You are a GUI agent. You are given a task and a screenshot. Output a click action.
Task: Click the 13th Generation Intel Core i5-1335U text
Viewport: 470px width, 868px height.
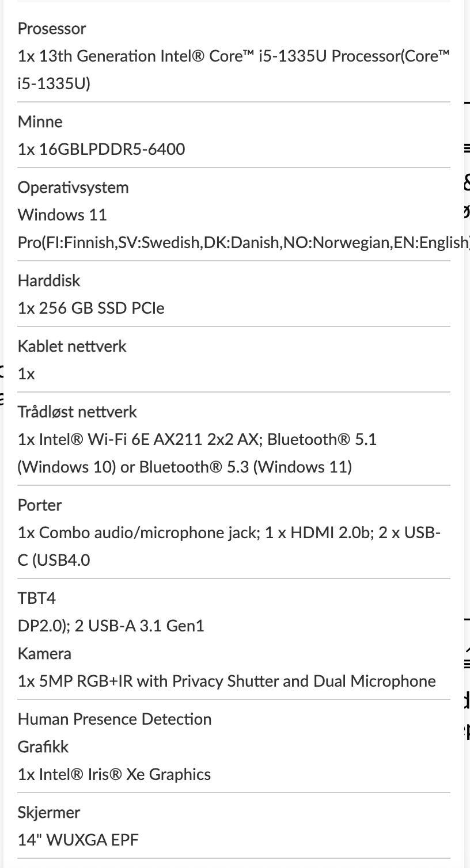coord(234,70)
